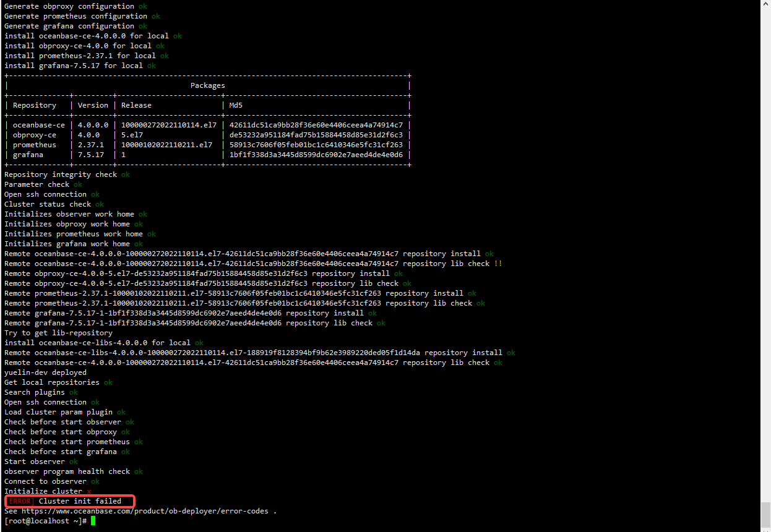
Task: Click the oceanbase.com error-codes URL
Action: click(145, 511)
